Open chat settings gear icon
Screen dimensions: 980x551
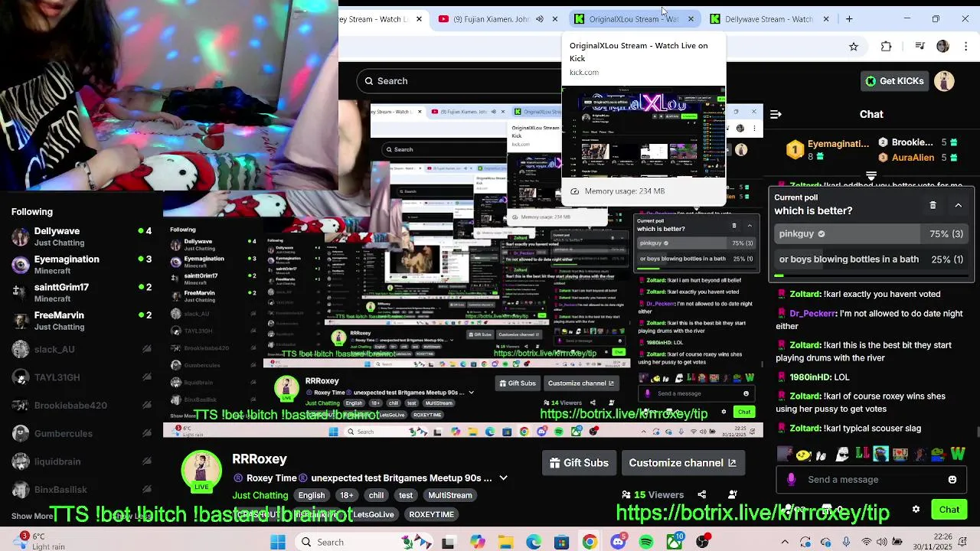click(x=916, y=510)
